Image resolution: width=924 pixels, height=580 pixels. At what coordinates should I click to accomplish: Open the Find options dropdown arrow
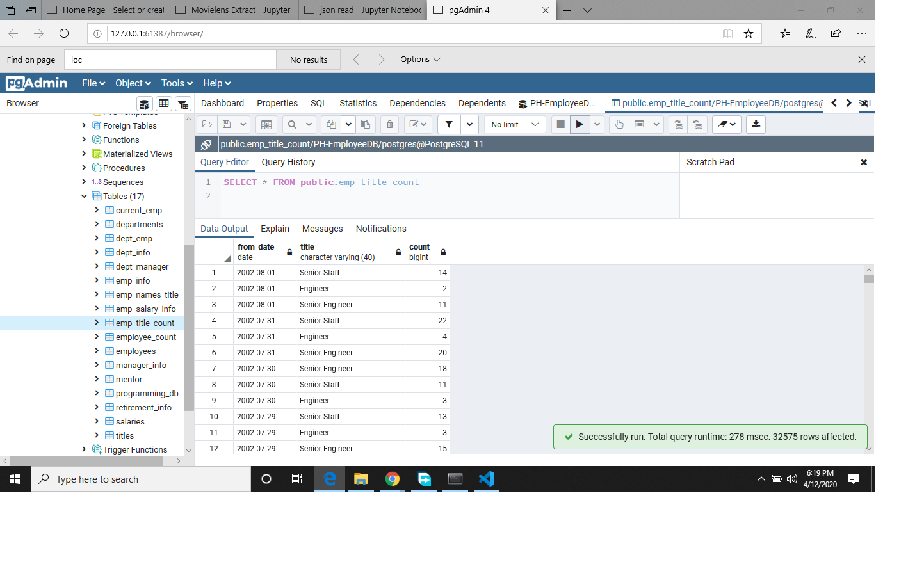[309, 124]
